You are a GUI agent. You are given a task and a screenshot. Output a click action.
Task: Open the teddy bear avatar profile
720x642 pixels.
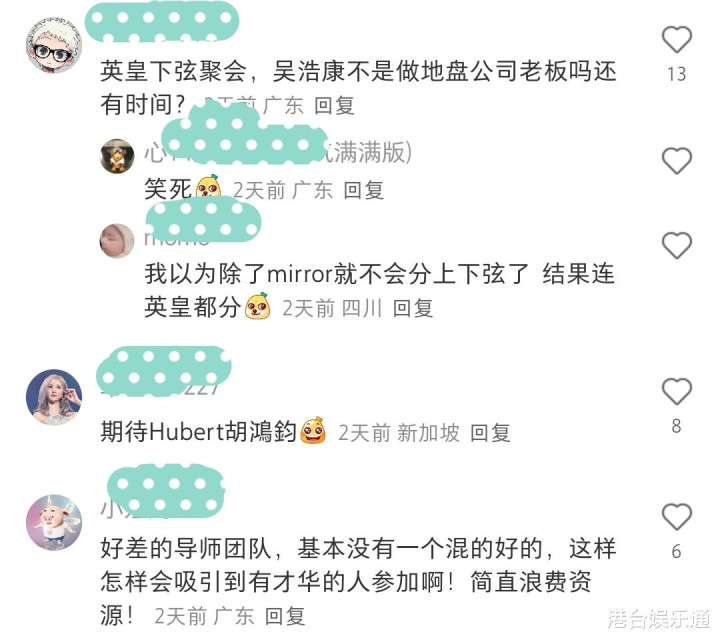(117, 156)
